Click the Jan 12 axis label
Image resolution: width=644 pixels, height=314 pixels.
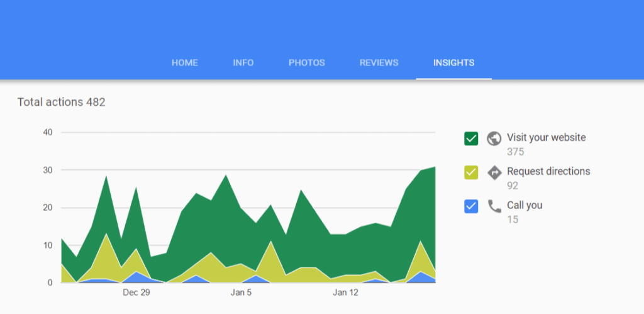(x=345, y=293)
